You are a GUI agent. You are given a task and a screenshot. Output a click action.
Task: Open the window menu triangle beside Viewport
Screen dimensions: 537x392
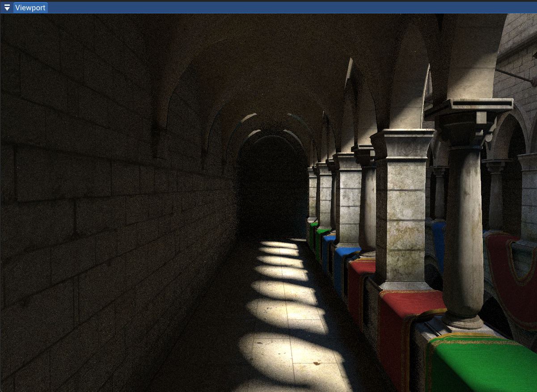(x=7, y=8)
